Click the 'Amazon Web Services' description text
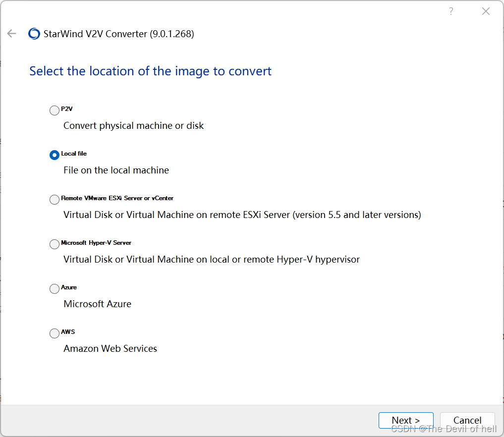The height and width of the screenshot is (437, 504). point(110,349)
